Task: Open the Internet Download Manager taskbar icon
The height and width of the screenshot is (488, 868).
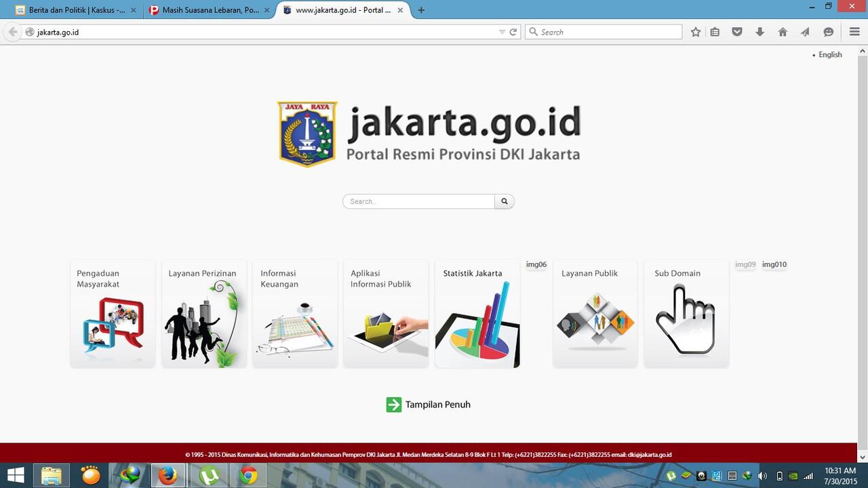Action: [130, 476]
